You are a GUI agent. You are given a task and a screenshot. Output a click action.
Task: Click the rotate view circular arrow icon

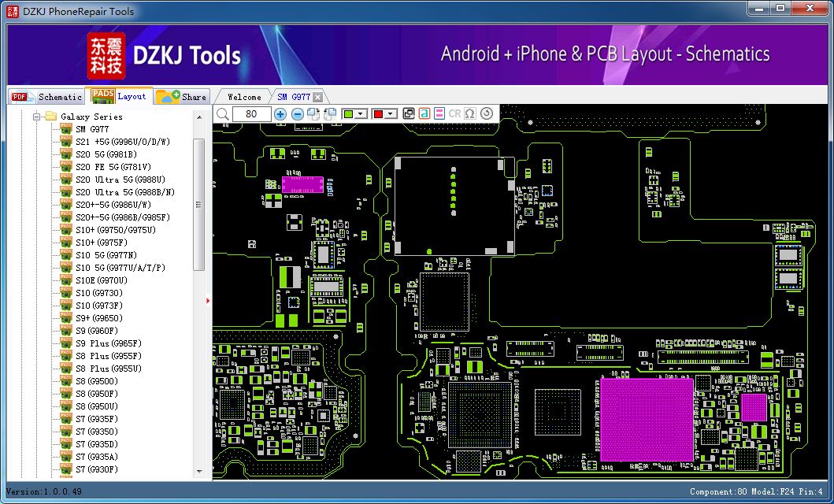pyautogui.click(x=486, y=113)
